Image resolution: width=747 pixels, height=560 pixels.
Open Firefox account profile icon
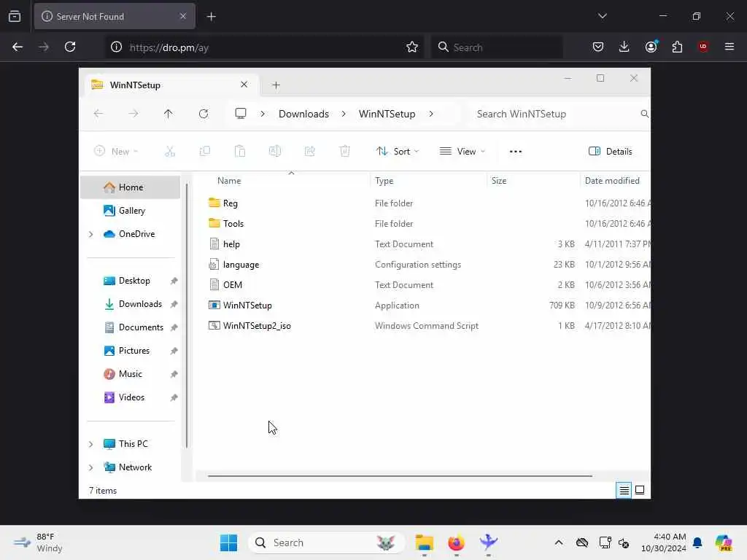[651, 47]
